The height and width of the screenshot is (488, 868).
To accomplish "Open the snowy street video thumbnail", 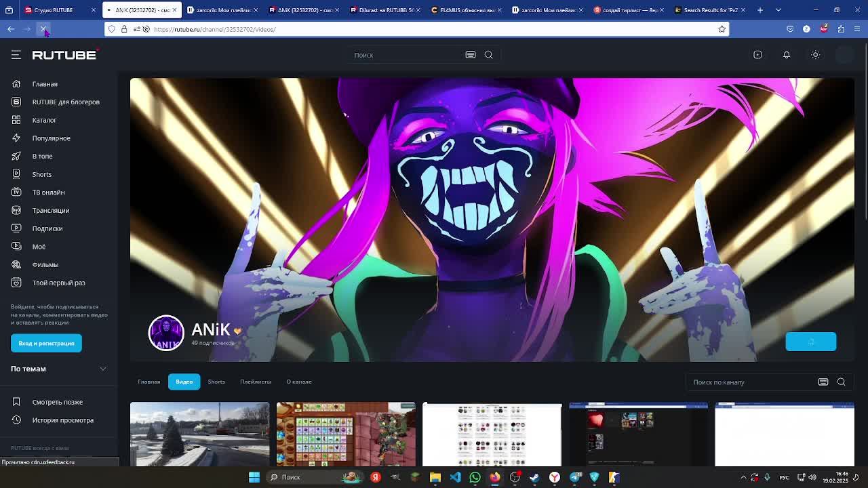I will click(x=199, y=434).
